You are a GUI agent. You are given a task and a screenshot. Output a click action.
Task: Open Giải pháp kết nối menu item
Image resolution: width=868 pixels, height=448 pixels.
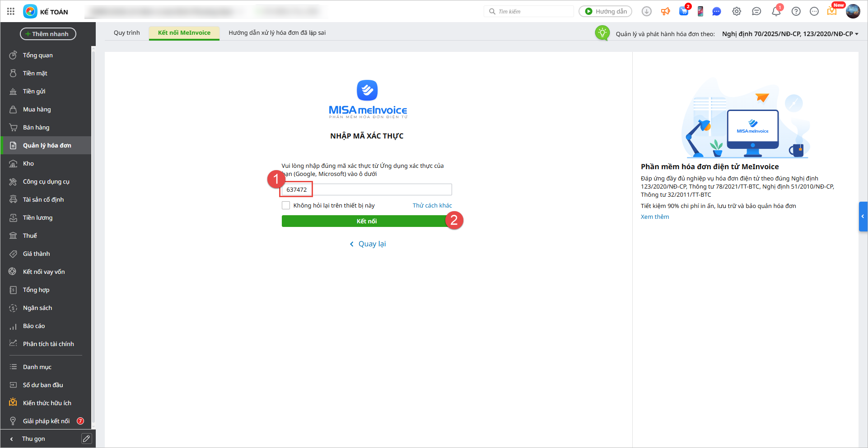point(46,421)
